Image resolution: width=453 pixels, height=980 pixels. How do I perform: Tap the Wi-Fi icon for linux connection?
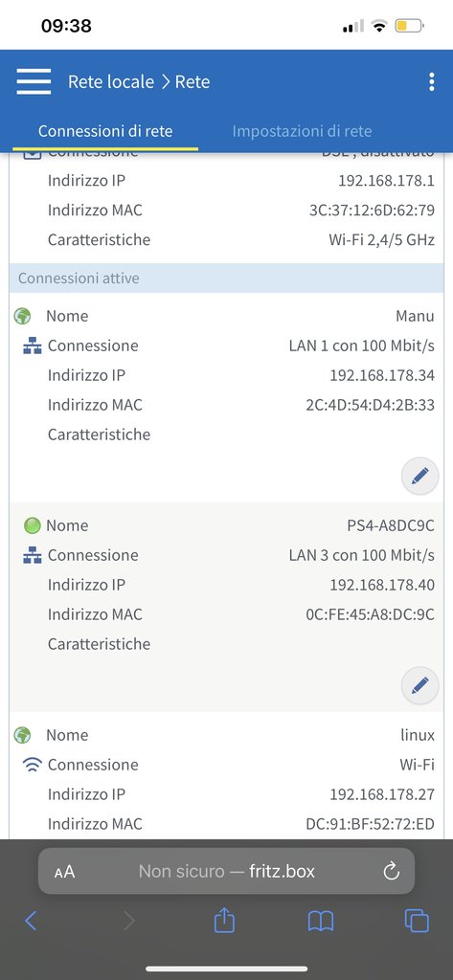(x=32, y=765)
